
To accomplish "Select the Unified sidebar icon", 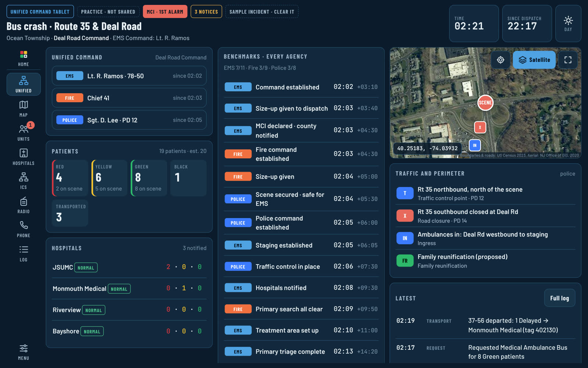I will [x=24, y=84].
